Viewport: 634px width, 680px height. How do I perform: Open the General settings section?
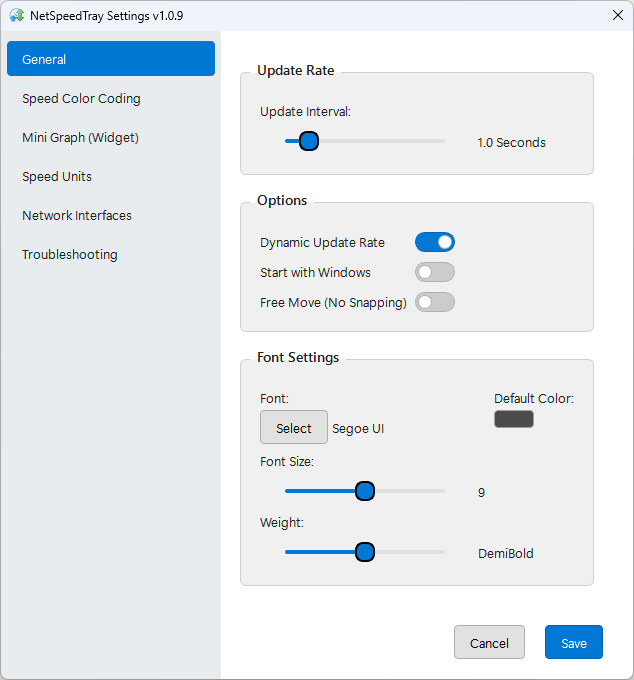[111, 59]
